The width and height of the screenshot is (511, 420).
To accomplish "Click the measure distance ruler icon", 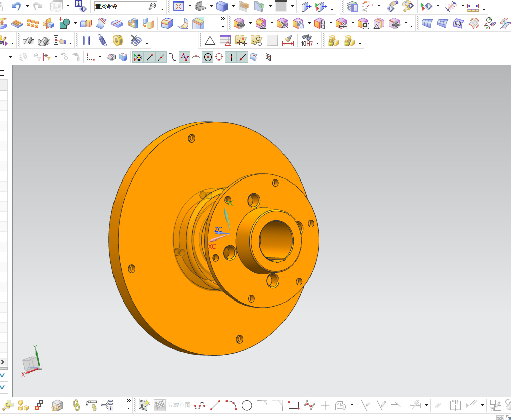I will pos(473,7).
